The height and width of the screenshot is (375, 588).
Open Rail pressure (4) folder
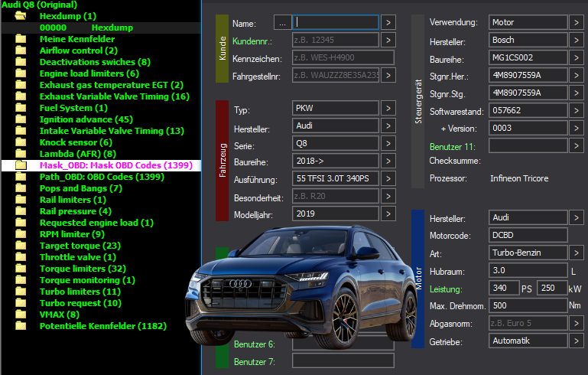pyautogui.click(x=76, y=211)
